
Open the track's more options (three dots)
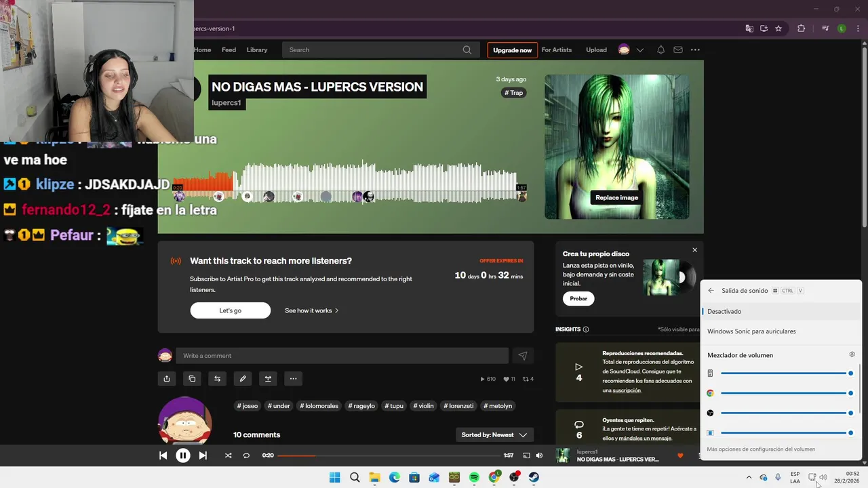point(293,379)
